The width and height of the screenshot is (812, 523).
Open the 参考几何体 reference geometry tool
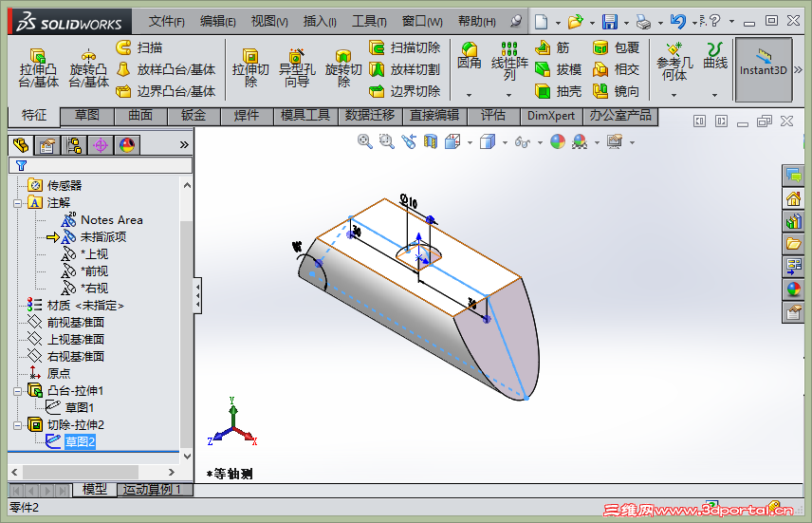674,61
